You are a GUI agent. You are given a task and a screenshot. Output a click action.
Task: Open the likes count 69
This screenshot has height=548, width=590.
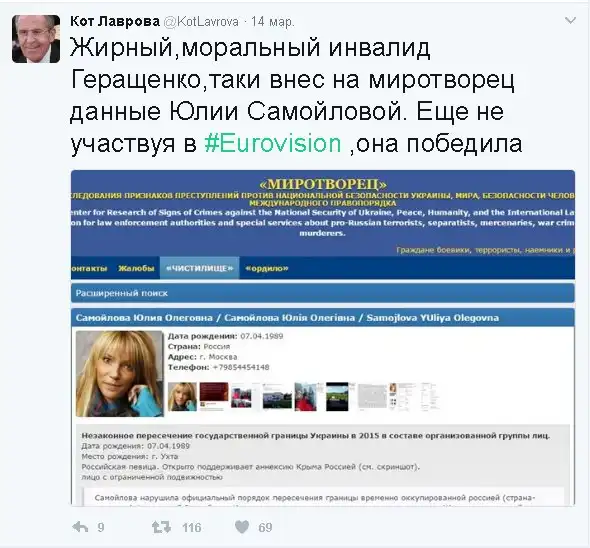(265, 528)
